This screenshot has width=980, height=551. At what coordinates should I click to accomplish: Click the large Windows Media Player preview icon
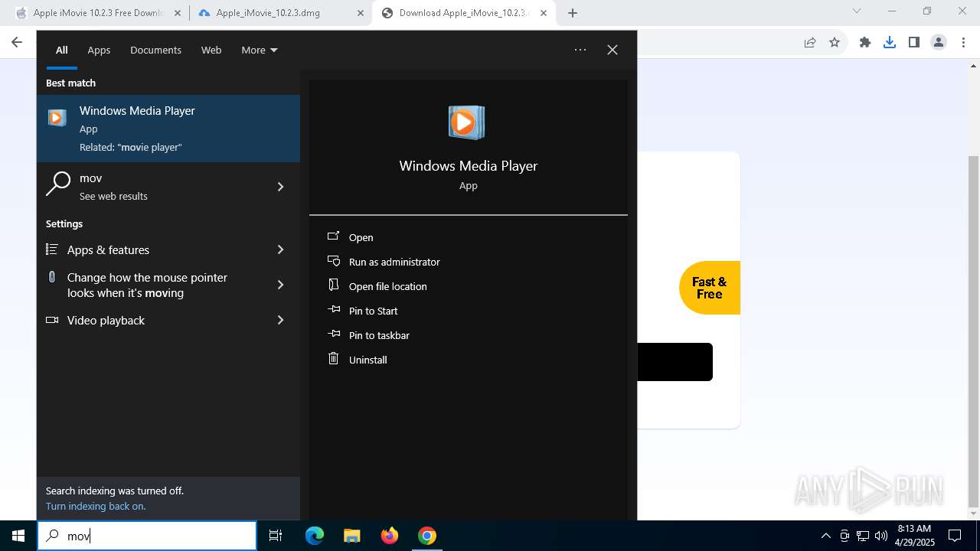(x=466, y=122)
